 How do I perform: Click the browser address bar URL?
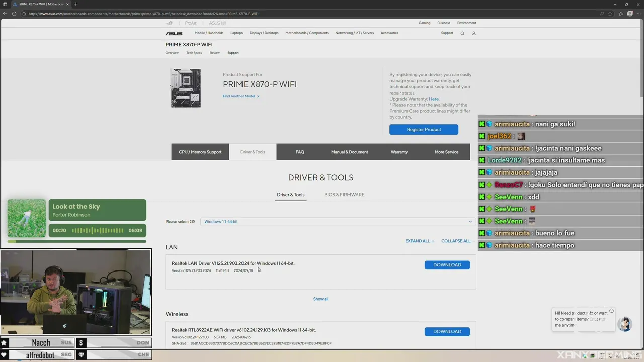point(143,14)
